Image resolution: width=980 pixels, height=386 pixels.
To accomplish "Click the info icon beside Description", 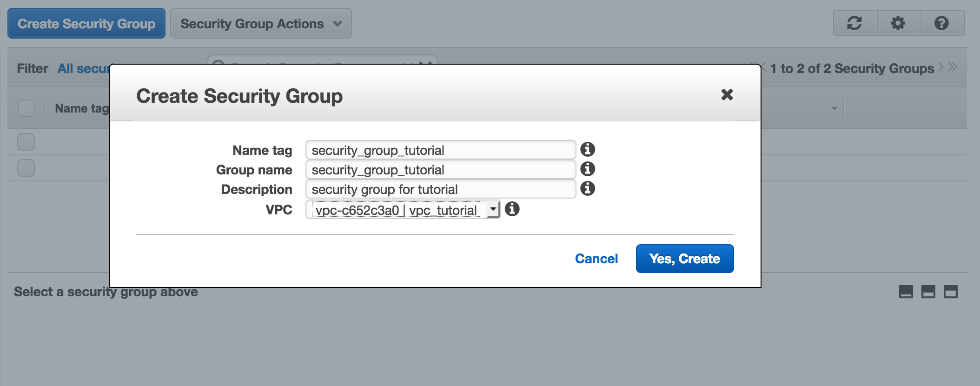I will coord(588,188).
